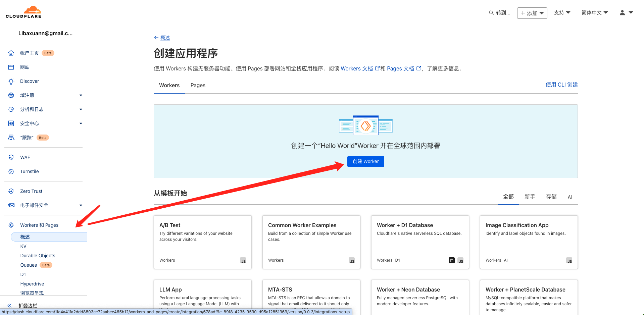Expand the 分析和日志 menu arrow

[x=81, y=109]
